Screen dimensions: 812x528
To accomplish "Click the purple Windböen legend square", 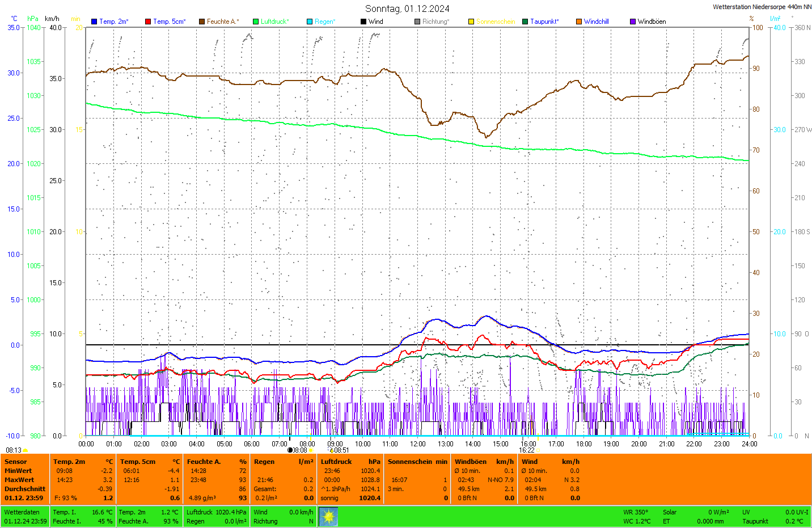I will (x=633, y=22).
